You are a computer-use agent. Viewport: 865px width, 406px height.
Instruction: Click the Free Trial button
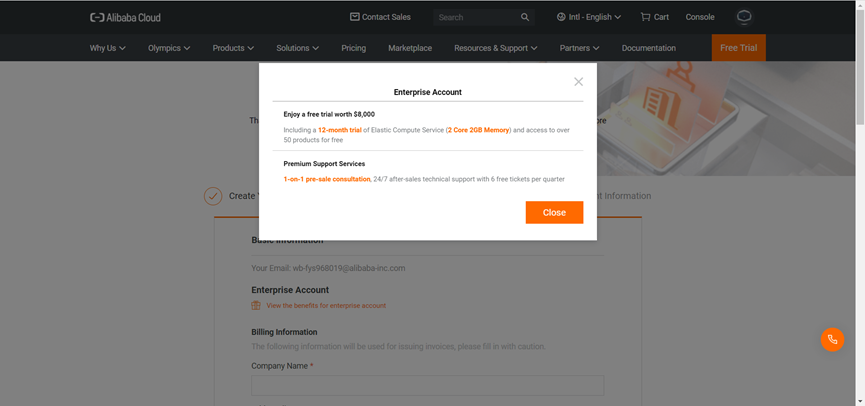[x=739, y=47]
